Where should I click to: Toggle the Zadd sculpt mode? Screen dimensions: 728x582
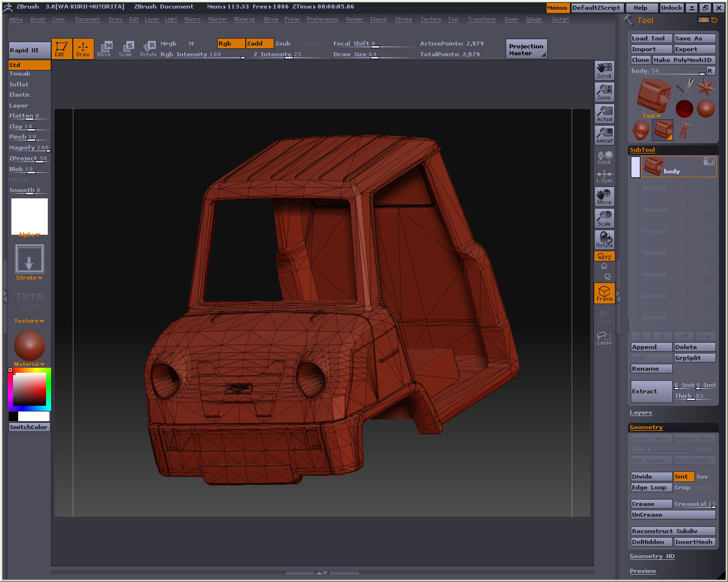tap(259, 44)
